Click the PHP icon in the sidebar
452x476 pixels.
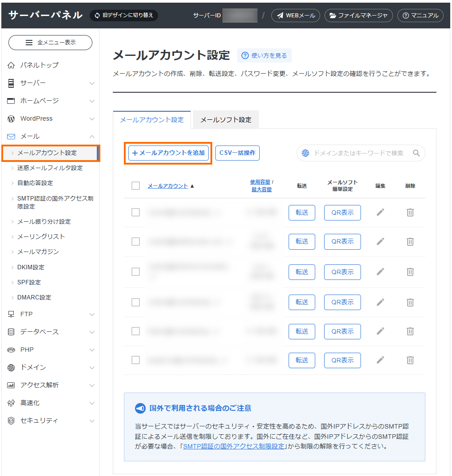(11, 350)
